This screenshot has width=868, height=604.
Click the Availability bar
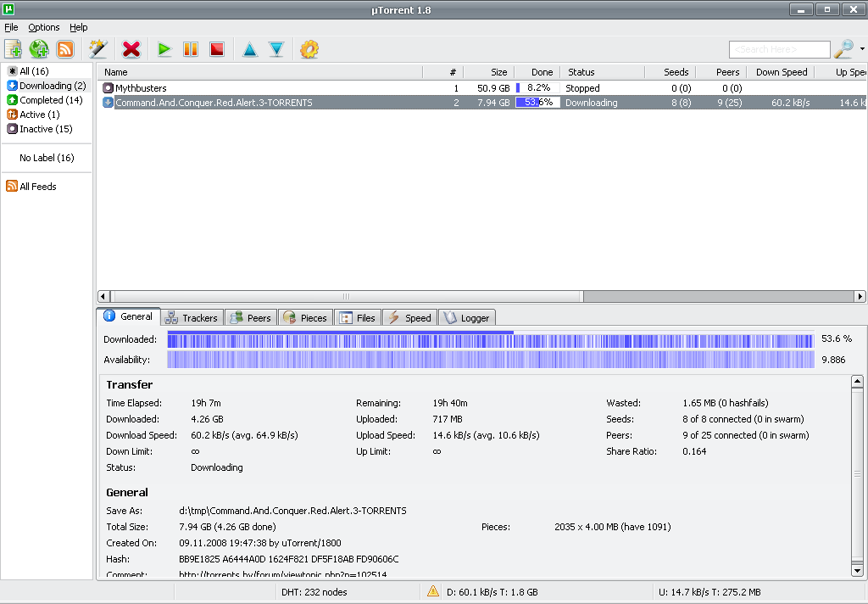(x=491, y=360)
